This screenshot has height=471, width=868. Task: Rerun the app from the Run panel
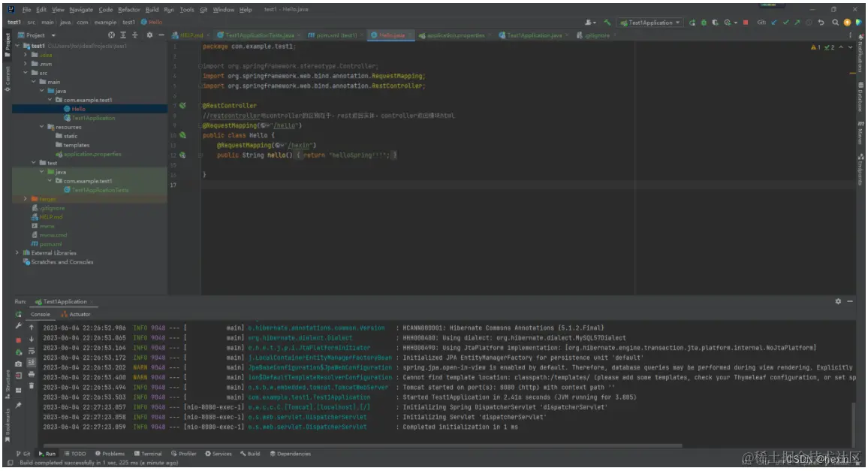click(x=18, y=314)
